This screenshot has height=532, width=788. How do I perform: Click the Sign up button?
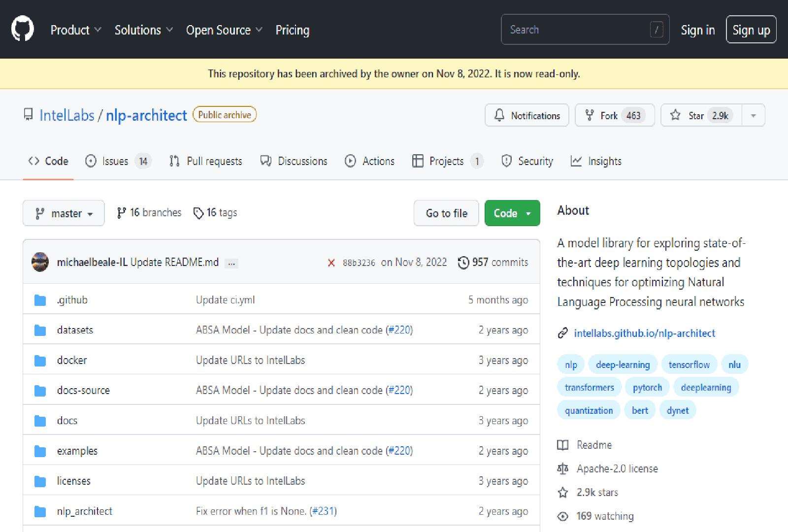(x=751, y=30)
